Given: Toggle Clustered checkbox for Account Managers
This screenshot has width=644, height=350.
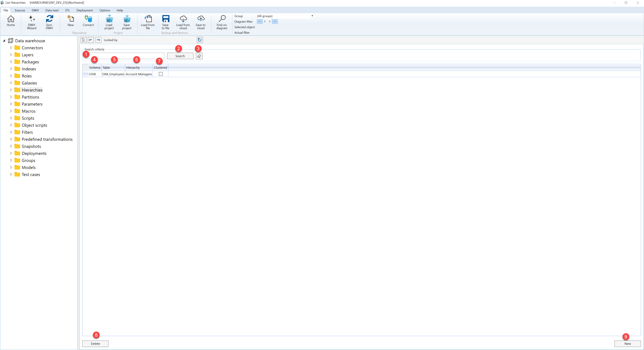Looking at the screenshot, I should coord(161,74).
